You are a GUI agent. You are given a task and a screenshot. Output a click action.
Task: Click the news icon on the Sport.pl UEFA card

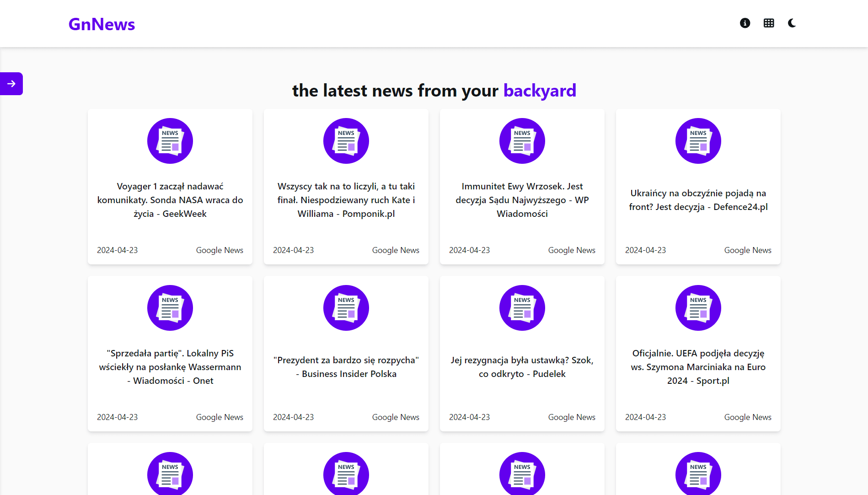point(698,308)
